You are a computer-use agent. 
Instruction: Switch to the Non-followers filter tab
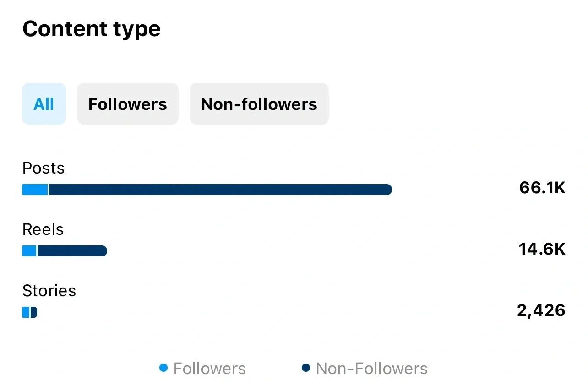pyautogui.click(x=259, y=104)
